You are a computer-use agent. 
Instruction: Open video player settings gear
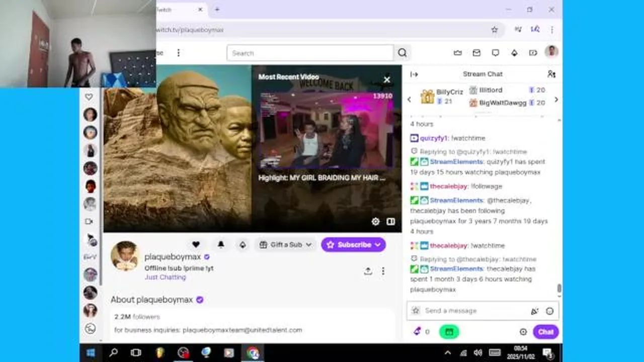375,222
